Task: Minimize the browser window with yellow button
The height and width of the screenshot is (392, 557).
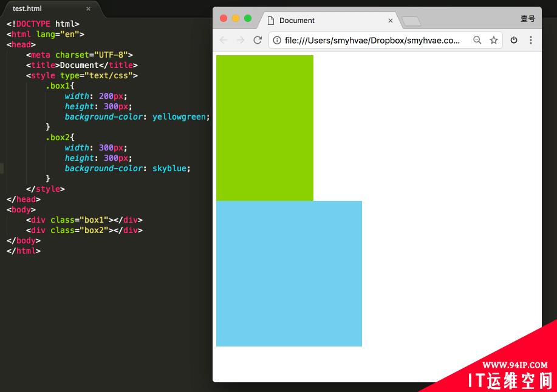Action: pyautogui.click(x=236, y=18)
